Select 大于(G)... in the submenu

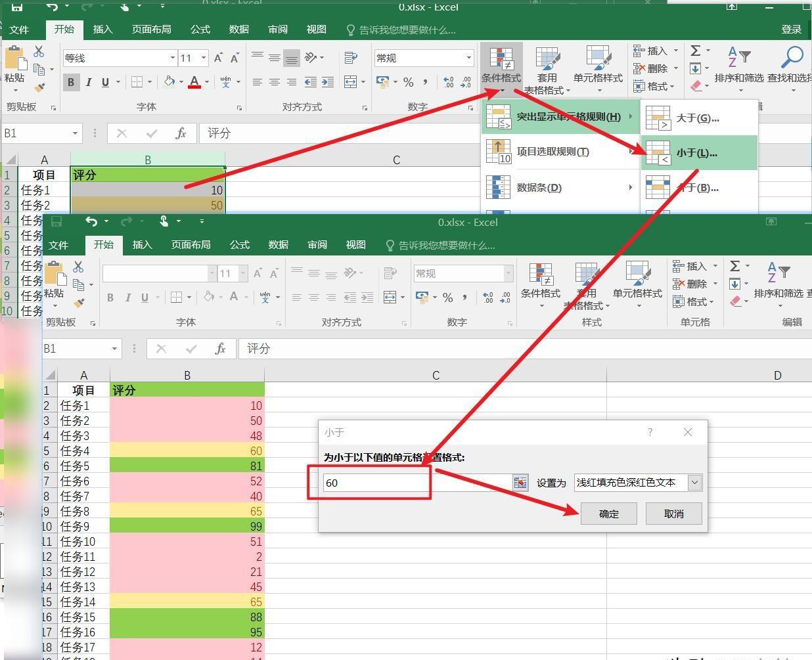[699, 118]
